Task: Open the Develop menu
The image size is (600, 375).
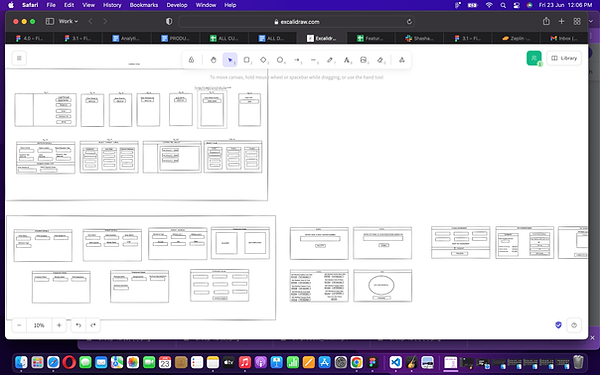Action: coord(177,5)
